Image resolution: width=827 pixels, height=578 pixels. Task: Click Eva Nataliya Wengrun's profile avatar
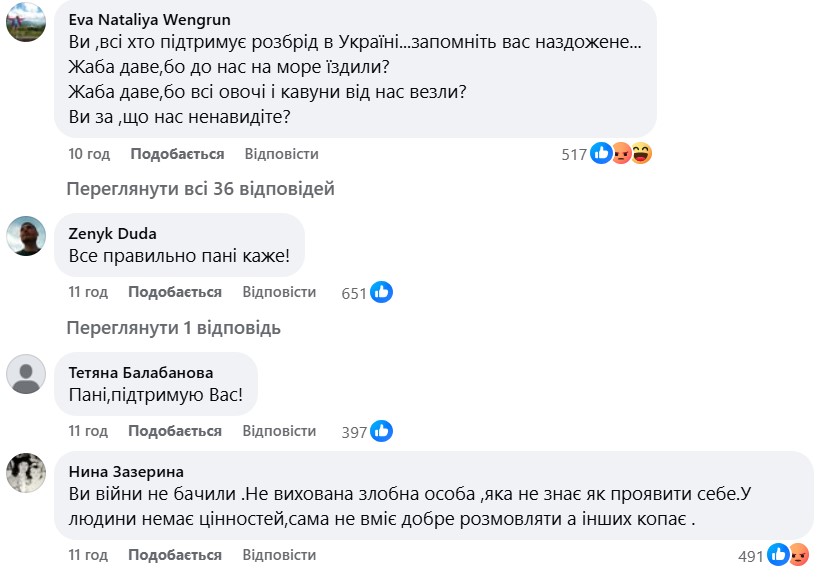tap(26, 22)
